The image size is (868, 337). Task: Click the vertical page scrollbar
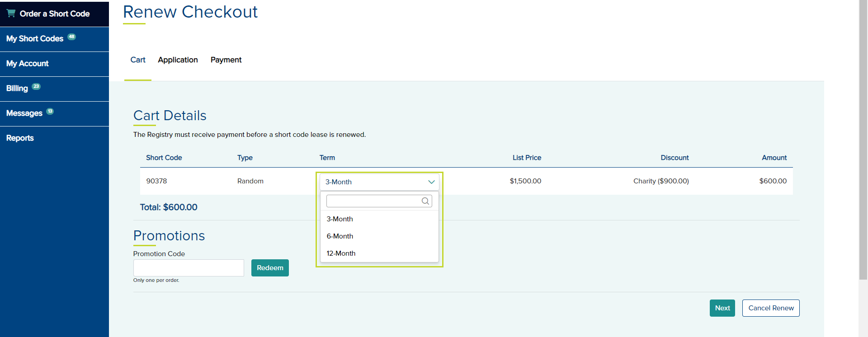click(x=863, y=136)
